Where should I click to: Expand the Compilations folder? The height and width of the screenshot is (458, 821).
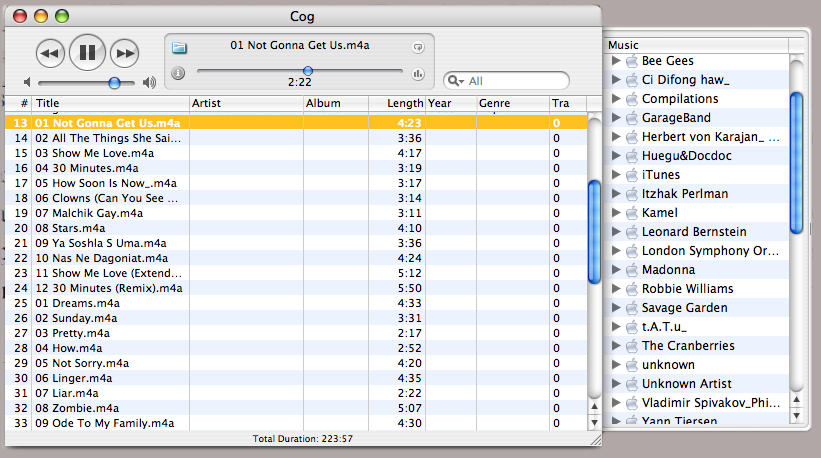tap(616, 98)
